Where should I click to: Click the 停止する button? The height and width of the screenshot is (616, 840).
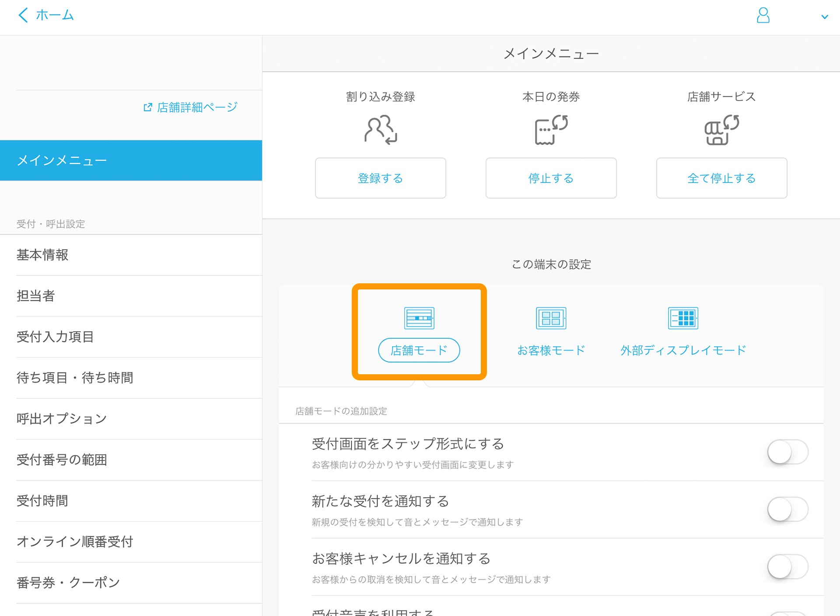click(x=551, y=178)
